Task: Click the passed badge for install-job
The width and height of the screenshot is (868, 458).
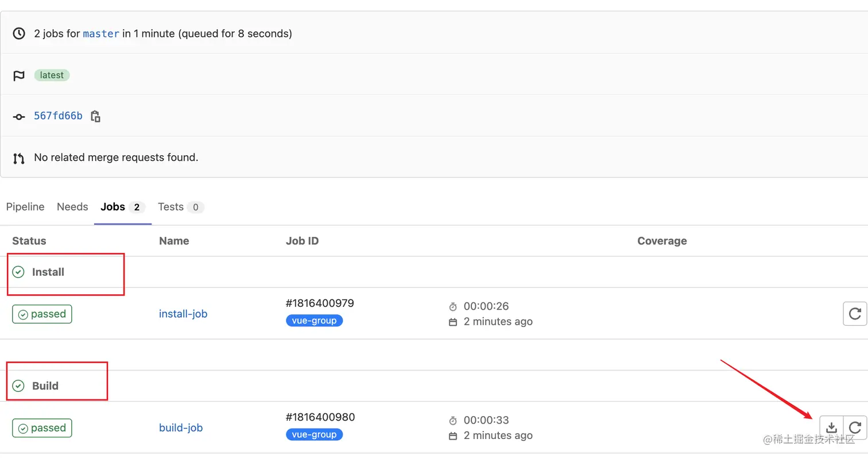Action: 42,314
